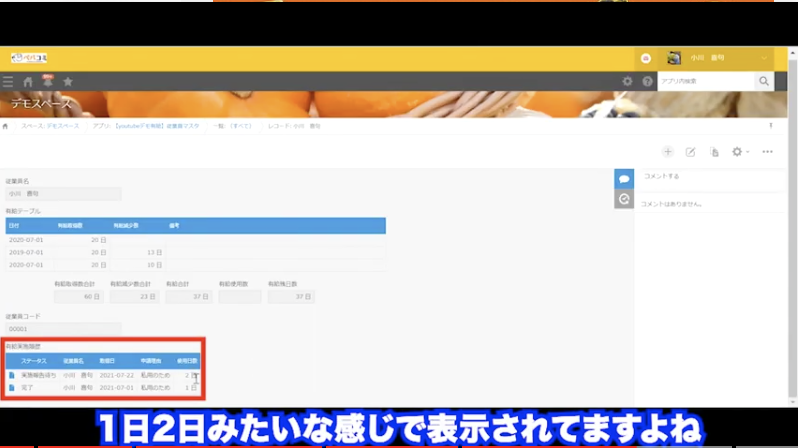Go to the portal home icon

click(x=28, y=82)
